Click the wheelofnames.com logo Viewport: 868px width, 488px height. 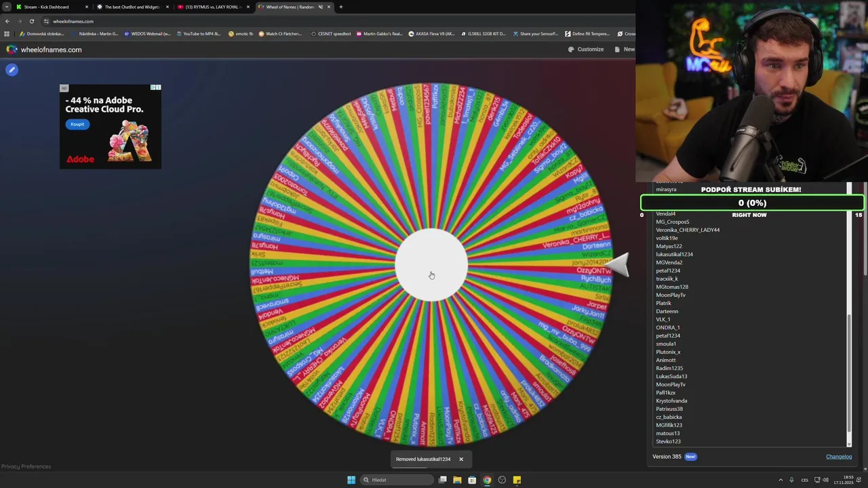(43, 49)
